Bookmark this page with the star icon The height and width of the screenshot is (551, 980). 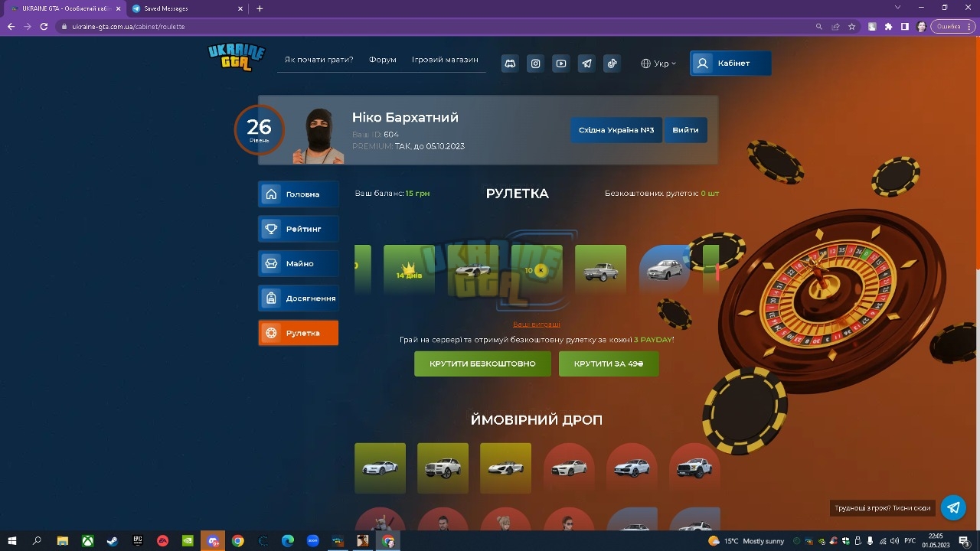click(x=852, y=26)
